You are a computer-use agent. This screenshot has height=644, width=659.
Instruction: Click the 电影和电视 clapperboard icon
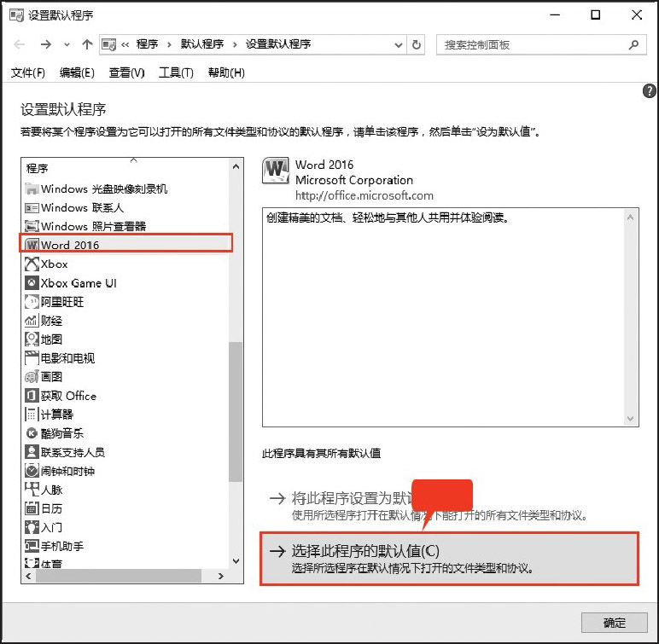pyautogui.click(x=32, y=358)
